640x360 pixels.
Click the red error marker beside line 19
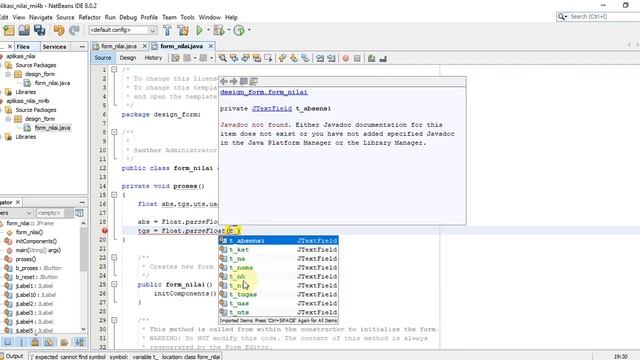(104, 231)
